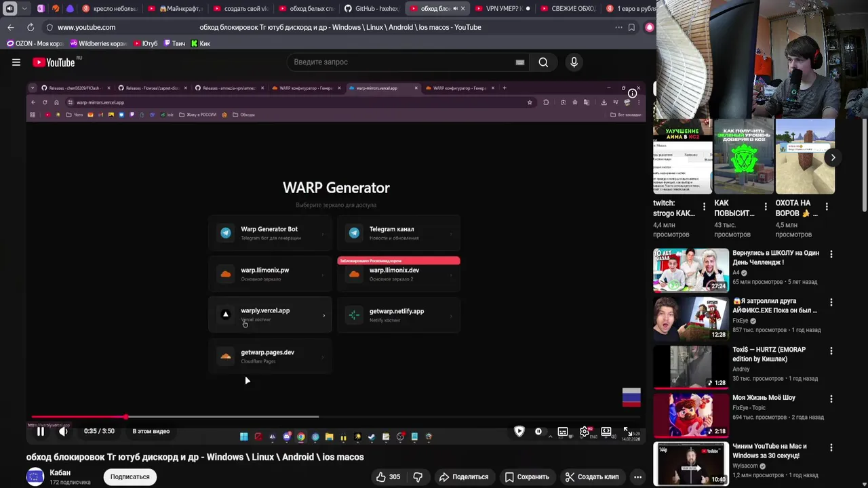Open menu for 'ОХОТА НА ВОРОВ' short
Image resolution: width=868 pixels, height=488 pixels.
point(827,207)
